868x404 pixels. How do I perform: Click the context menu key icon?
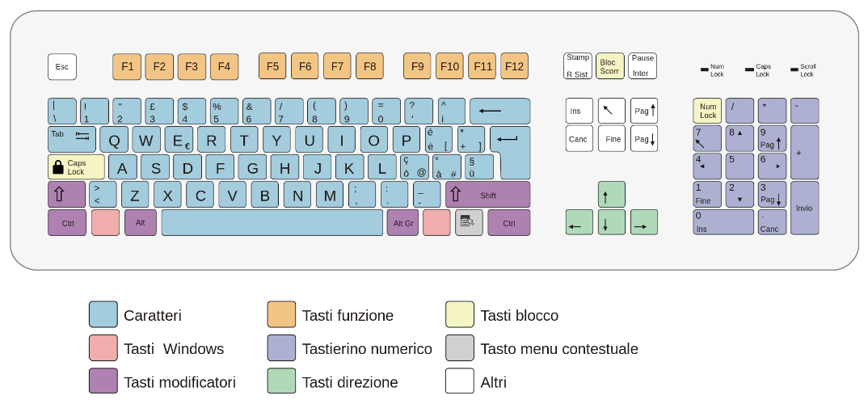point(469,222)
